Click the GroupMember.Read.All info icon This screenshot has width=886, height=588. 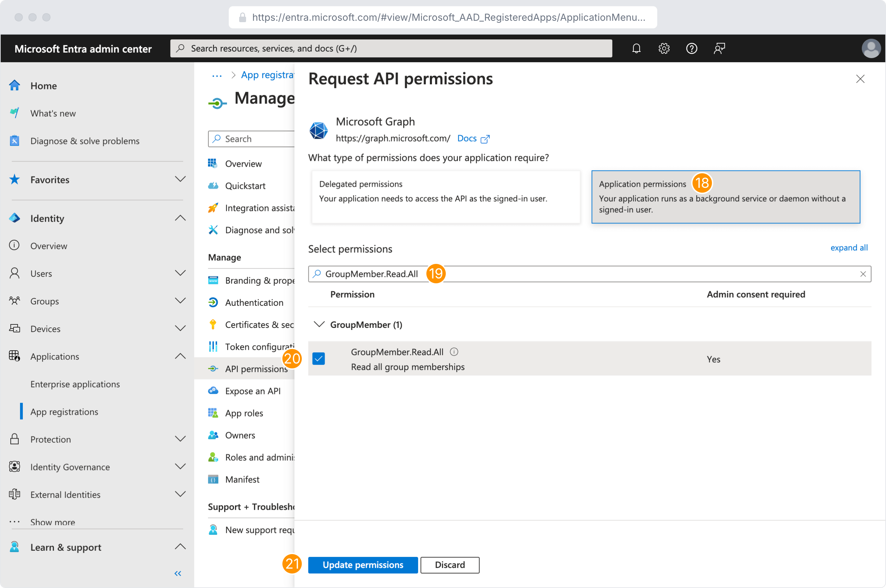point(454,352)
